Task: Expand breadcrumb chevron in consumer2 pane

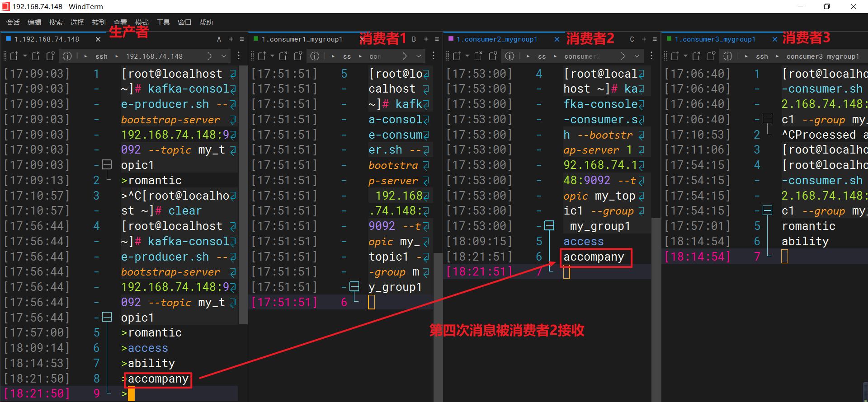Action: [623, 56]
